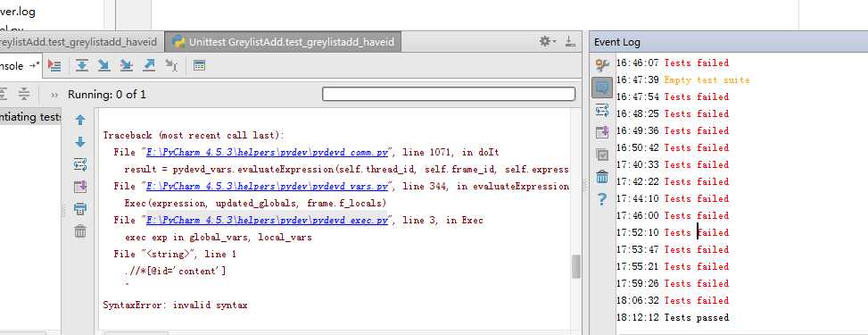
Task: Click 'SyntaxError: invalid syntax' line
Action: pos(176,305)
